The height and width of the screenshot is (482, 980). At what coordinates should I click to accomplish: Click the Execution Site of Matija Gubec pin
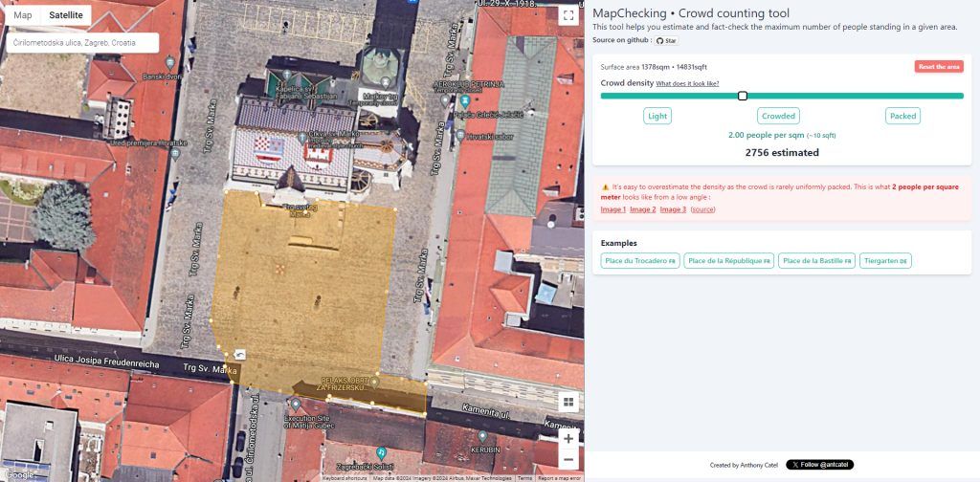(295, 405)
